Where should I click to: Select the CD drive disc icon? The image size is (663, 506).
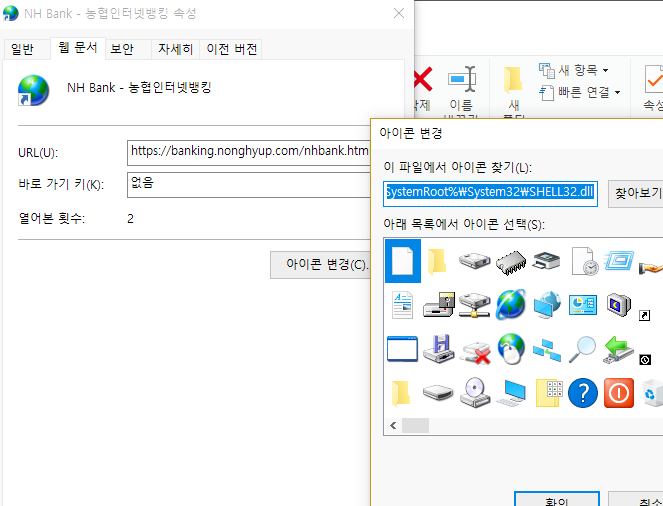click(475, 393)
